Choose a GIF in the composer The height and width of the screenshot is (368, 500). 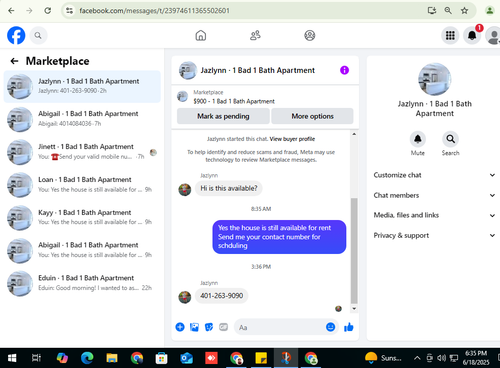click(223, 327)
